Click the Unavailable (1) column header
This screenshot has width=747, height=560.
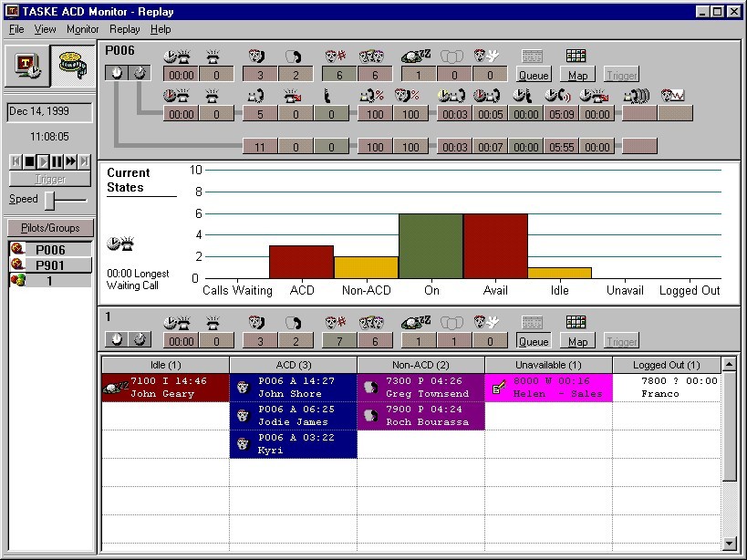click(x=548, y=365)
